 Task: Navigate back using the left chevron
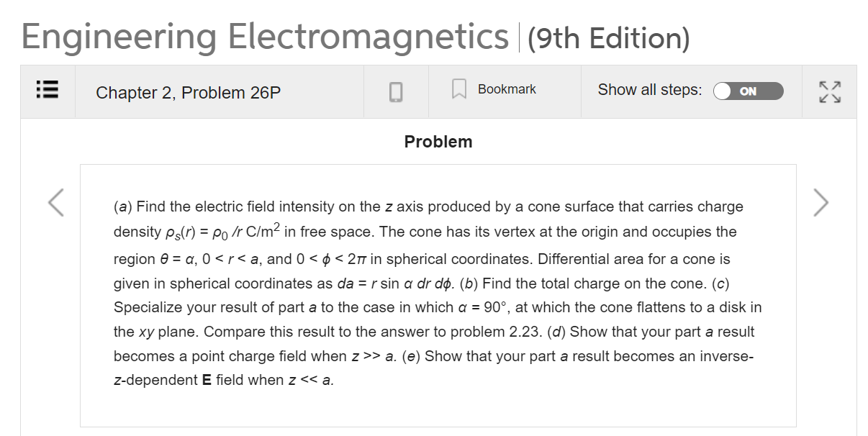coord(55,203)
